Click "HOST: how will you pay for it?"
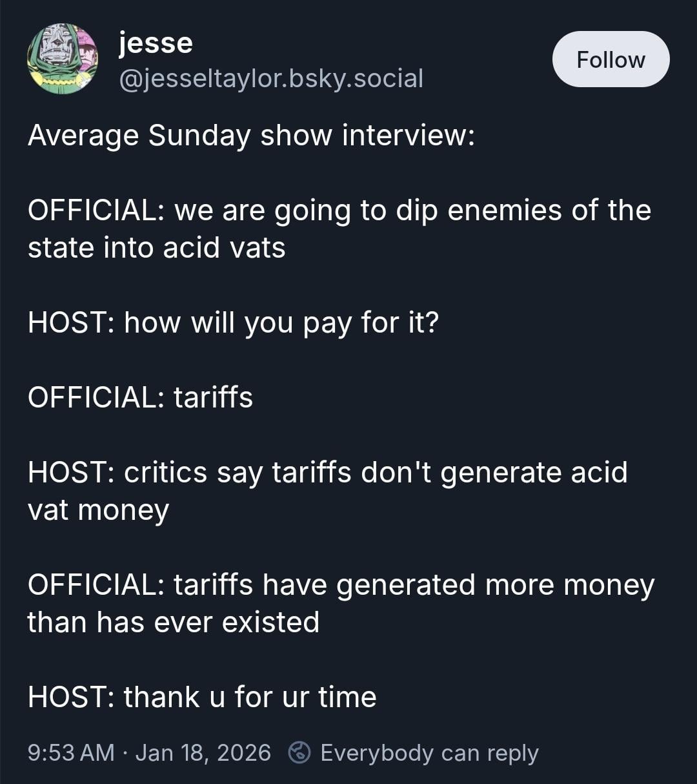697x784 pixels. tap(233, 322)
